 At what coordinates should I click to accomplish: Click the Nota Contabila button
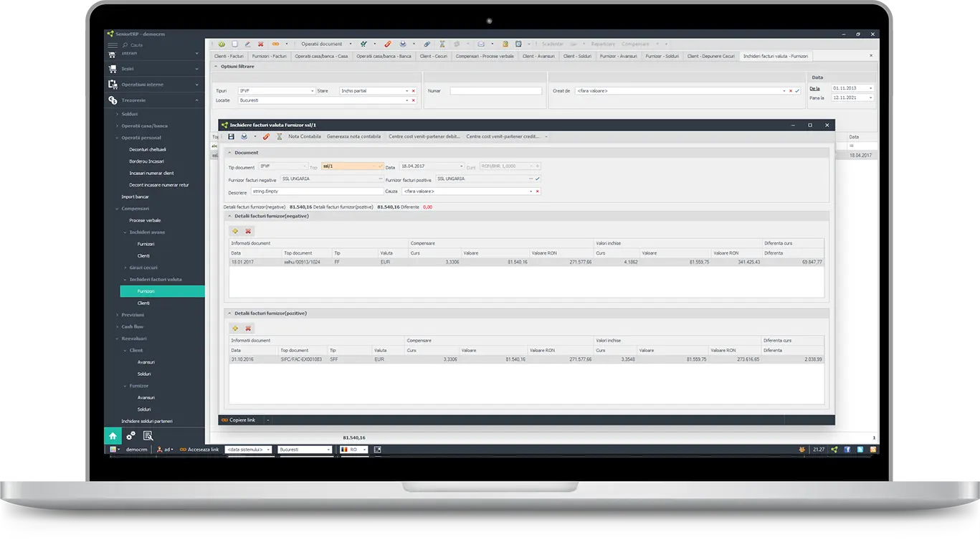[305, 136]
